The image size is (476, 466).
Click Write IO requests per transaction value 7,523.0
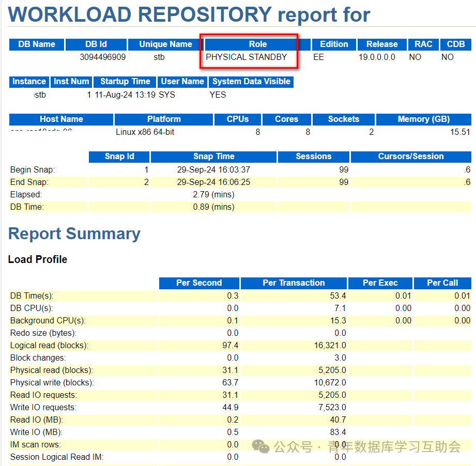[332, 408]
